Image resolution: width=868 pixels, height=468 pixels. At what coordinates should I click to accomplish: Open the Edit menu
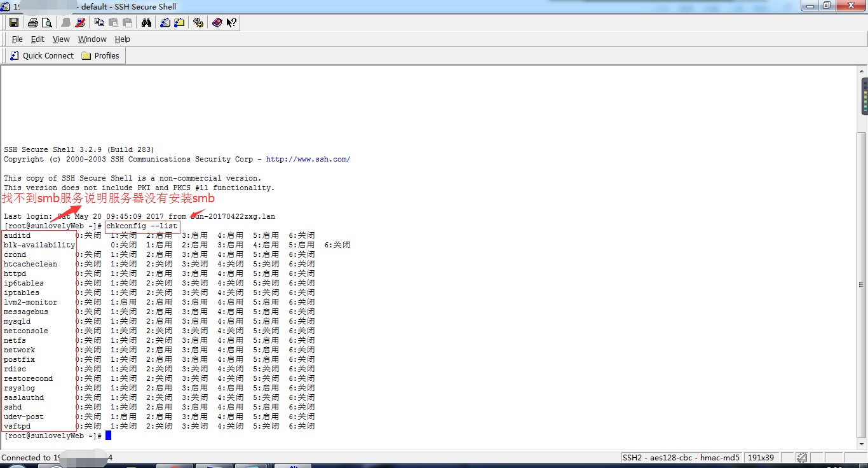point(37,39)
